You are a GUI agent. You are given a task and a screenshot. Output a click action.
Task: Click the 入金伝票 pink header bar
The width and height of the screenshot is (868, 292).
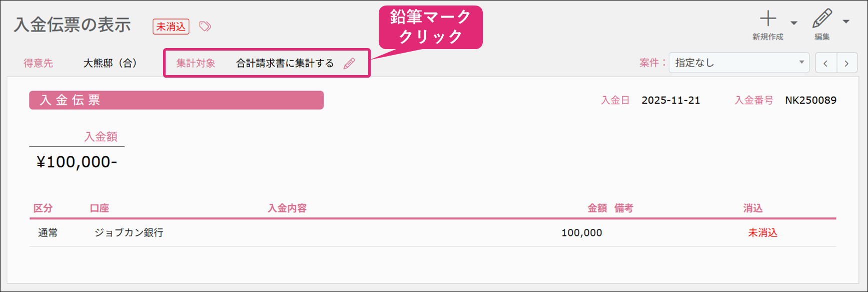(x=176, y=100)
